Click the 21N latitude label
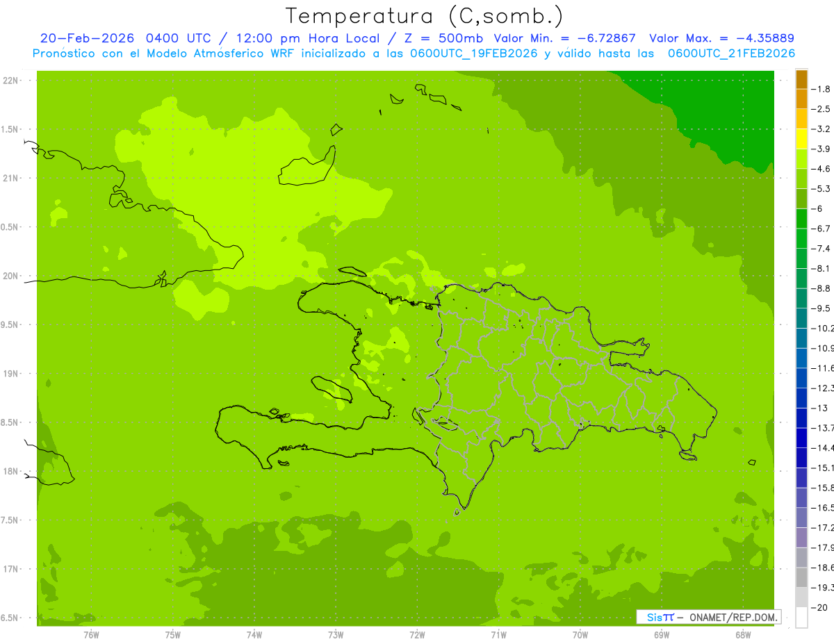 tap(10, 179)
